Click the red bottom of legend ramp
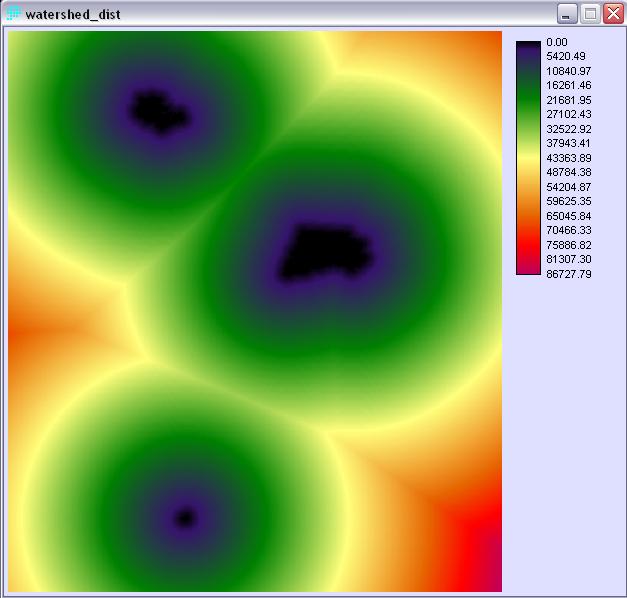 pos(527,268)
